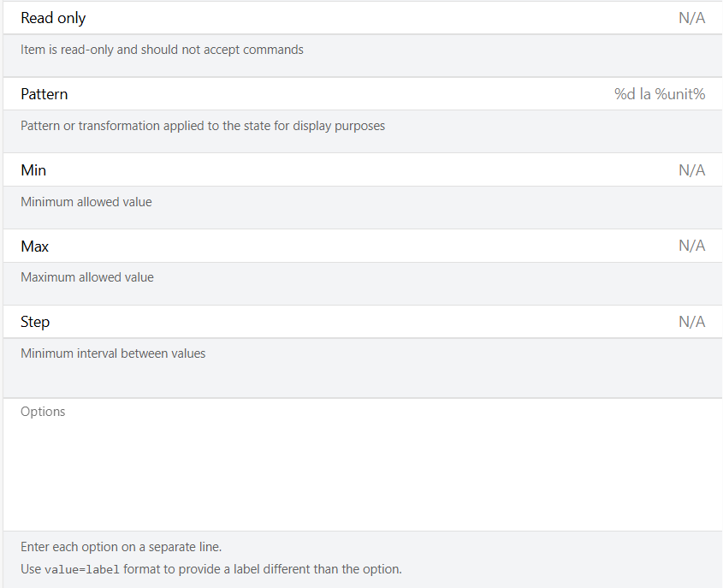Click the N/A value for Read only
This screenshot has width=723, height=588.
tap(691, 18)
